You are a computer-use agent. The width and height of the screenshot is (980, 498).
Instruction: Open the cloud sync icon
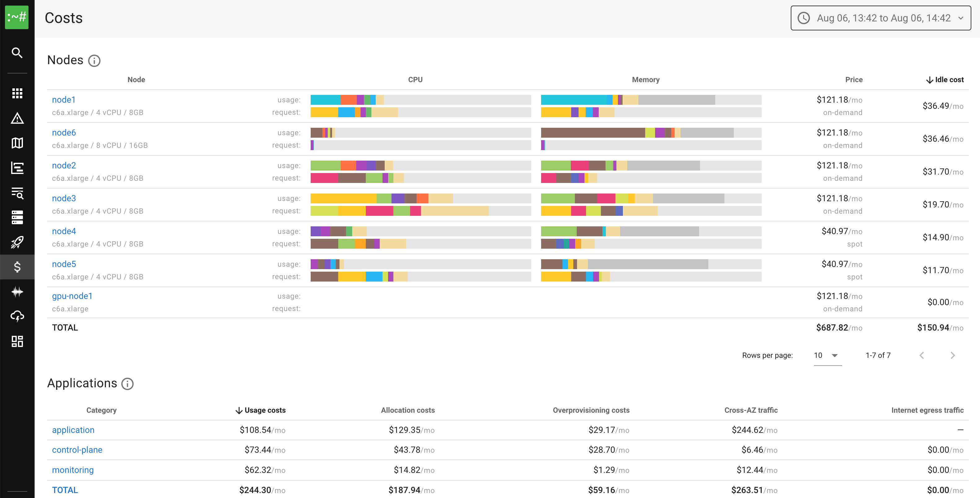17,316
